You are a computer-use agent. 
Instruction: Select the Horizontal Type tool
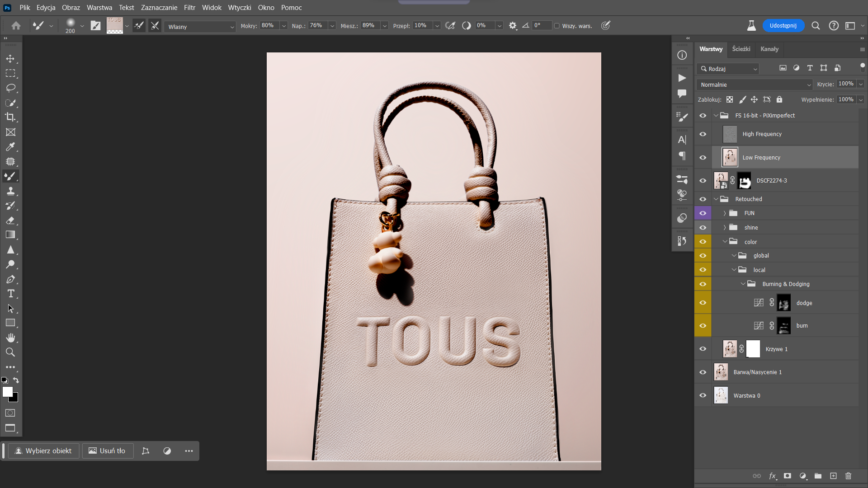[x=10, y=294]
